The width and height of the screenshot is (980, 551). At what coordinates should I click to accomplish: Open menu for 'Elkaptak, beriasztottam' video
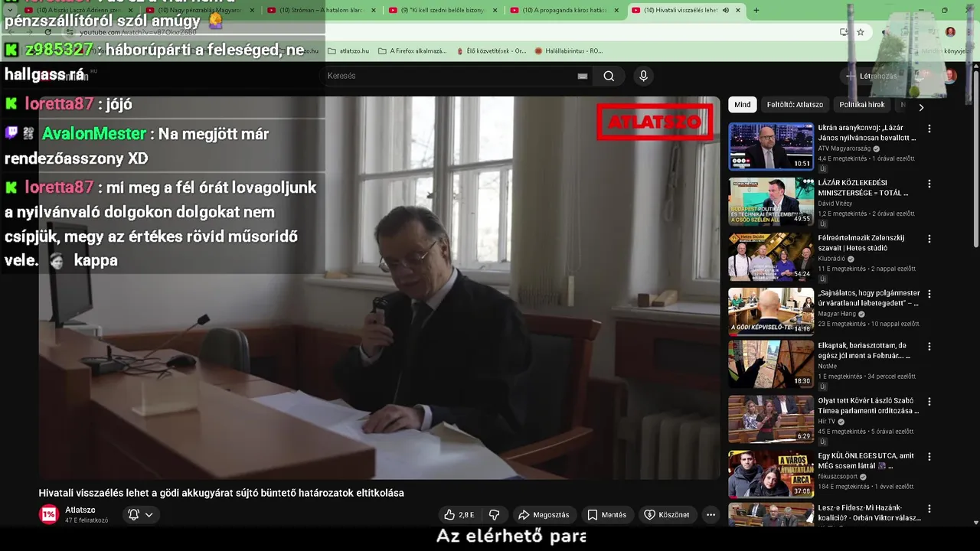929,347
